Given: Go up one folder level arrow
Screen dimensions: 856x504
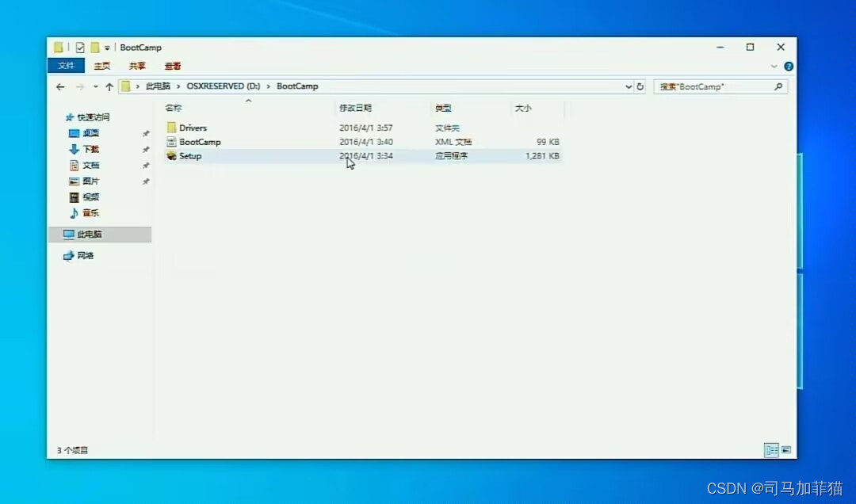Looking at the screenshot, I should (x=109, y=87).
